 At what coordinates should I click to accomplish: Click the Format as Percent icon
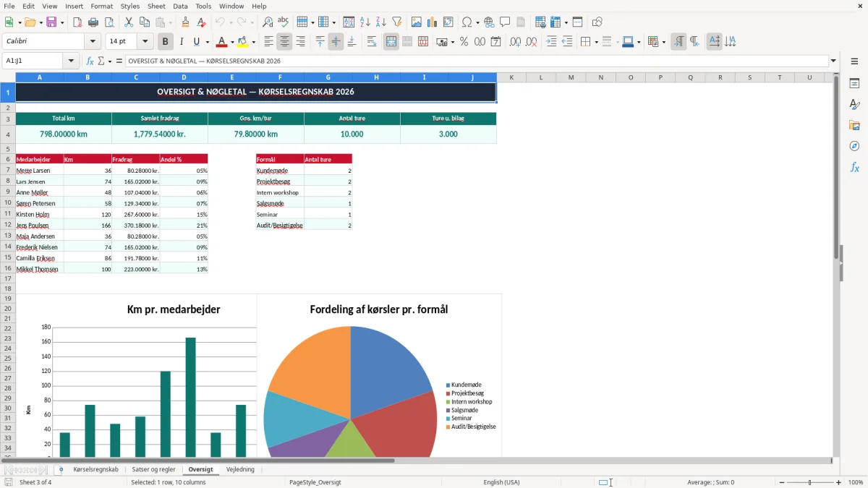(464, 42)
